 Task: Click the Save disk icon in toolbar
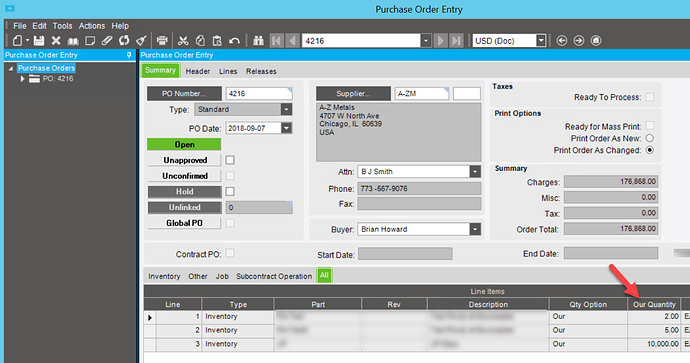point(39,41)
